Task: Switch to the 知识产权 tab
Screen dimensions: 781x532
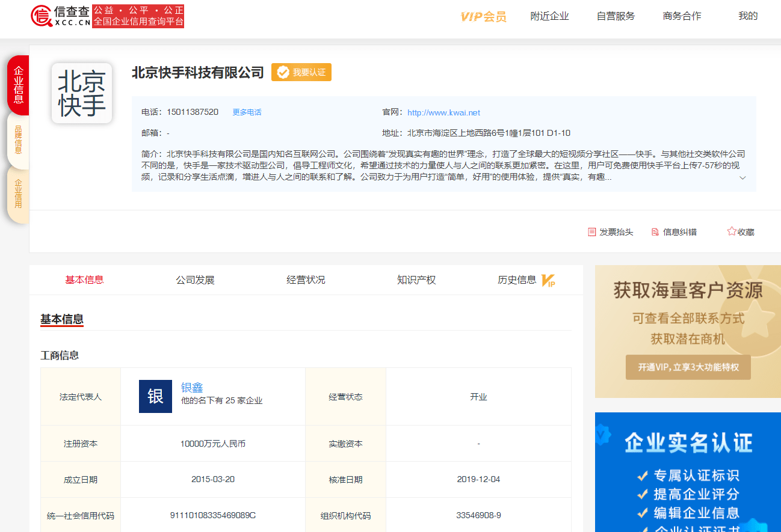Action: click(x=416, y=280)
